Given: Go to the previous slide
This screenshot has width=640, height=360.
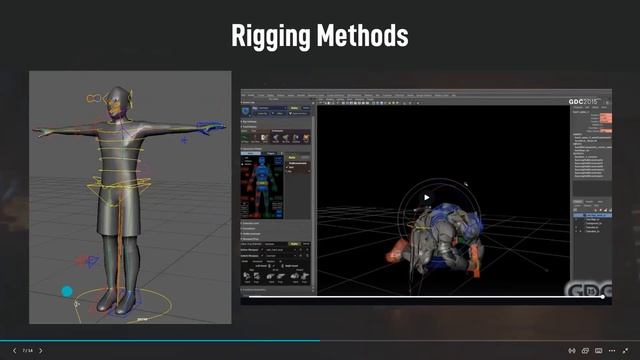Looking at the screenshot, I should (14, 351).
